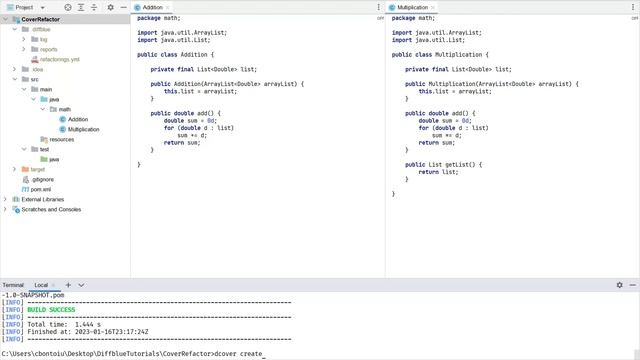Expand the target folder
The image size is (640, 360).
[15, 169]
